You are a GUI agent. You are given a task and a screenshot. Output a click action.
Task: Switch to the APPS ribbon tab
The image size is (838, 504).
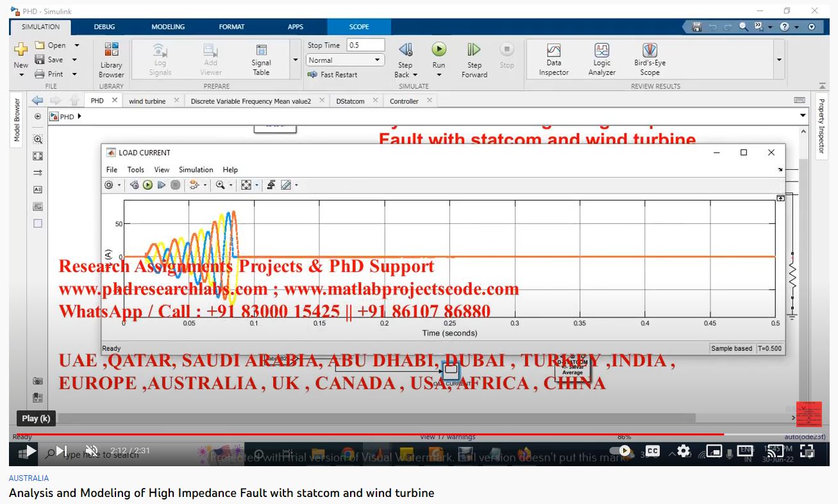point(296,27)
